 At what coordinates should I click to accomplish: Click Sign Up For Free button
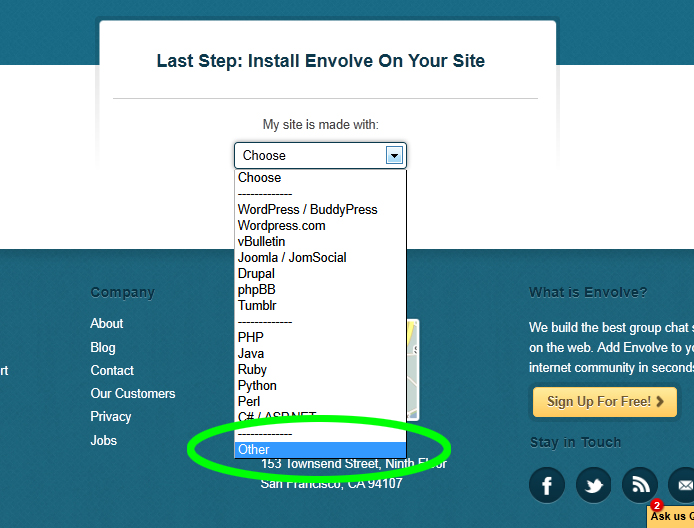coord(605,402)
